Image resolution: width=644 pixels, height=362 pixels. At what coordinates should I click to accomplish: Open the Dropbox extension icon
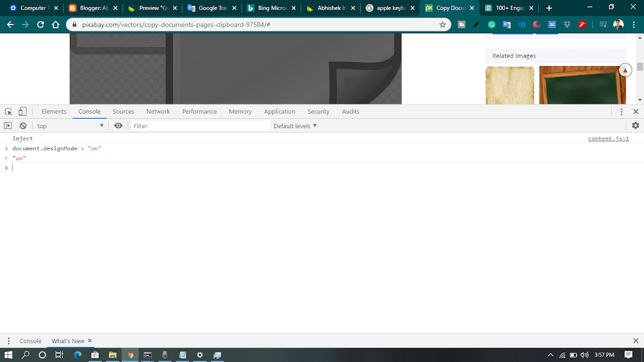click(567, 25)
